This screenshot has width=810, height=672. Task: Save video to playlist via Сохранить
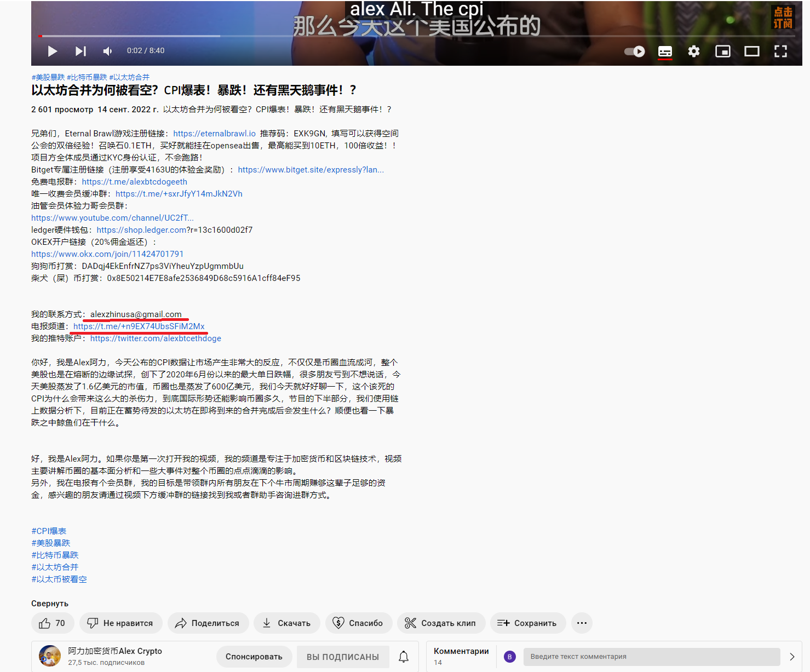click(528, 623)
